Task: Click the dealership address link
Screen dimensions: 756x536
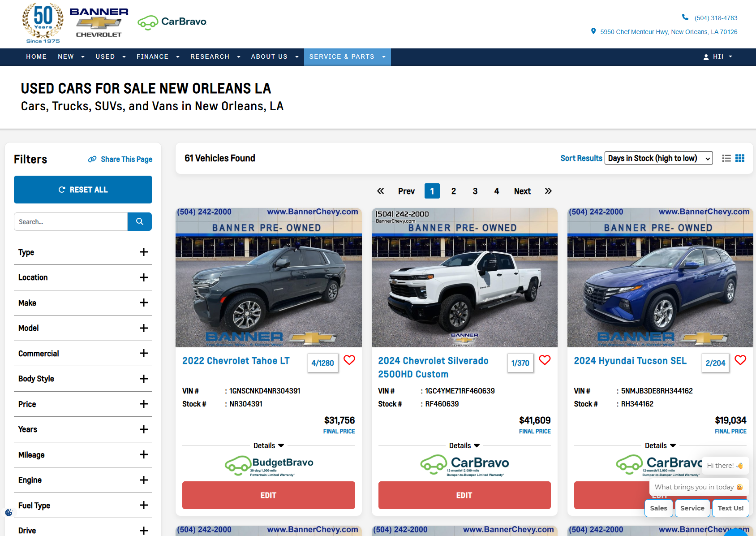Action: [x=669, y=32]
